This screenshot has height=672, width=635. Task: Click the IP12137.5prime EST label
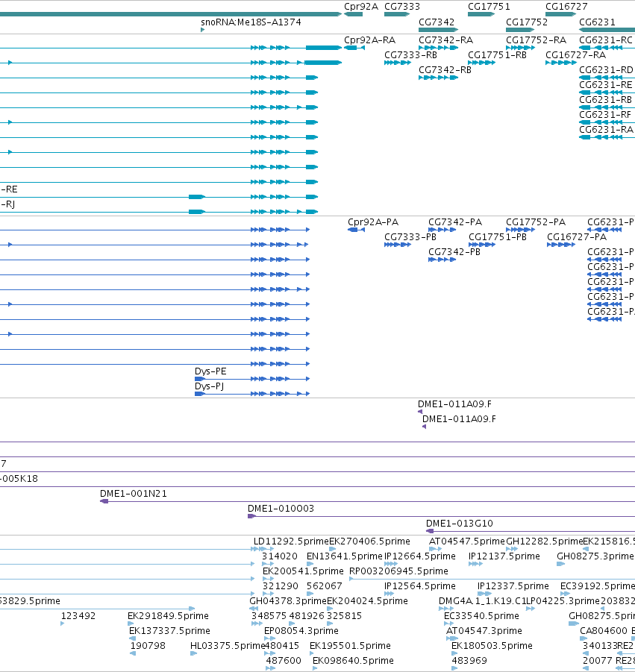504,556
